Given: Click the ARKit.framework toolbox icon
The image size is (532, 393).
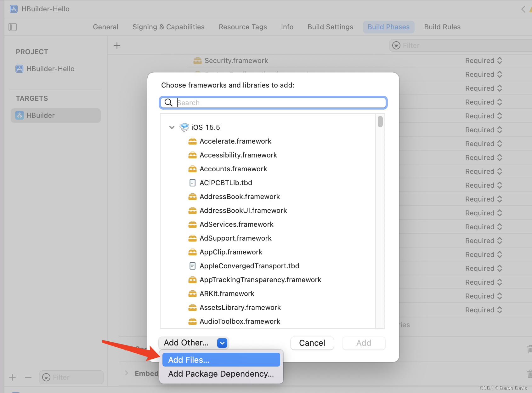Looking at the screenshot, I should click(192, 293).
